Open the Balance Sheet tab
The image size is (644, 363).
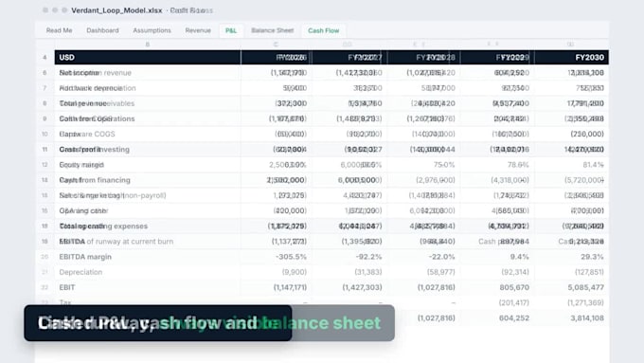point(273,30)
